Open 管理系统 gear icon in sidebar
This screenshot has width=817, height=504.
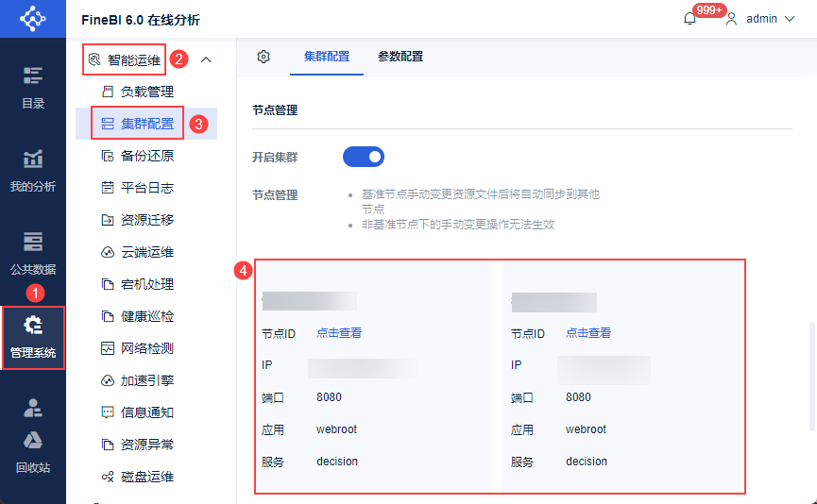[33, 326]
